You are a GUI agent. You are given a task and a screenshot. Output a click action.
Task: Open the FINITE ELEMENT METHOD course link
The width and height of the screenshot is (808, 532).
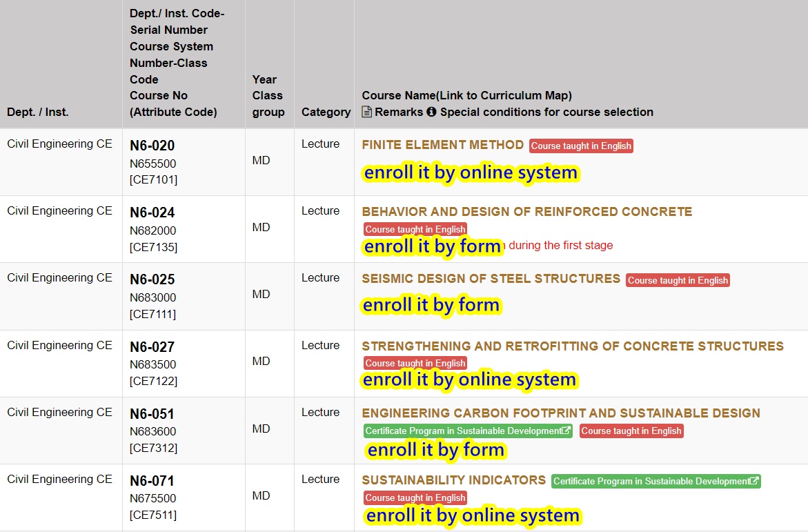click(442, 145)
